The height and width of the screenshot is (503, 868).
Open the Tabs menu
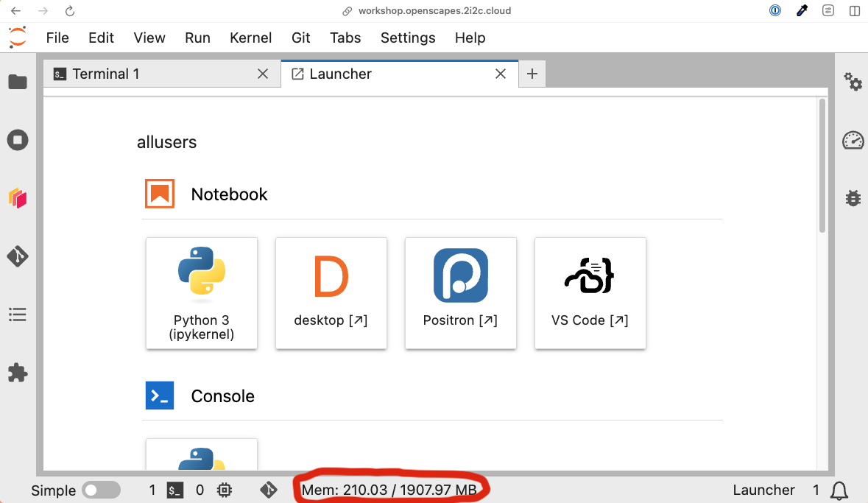(345, 38)
